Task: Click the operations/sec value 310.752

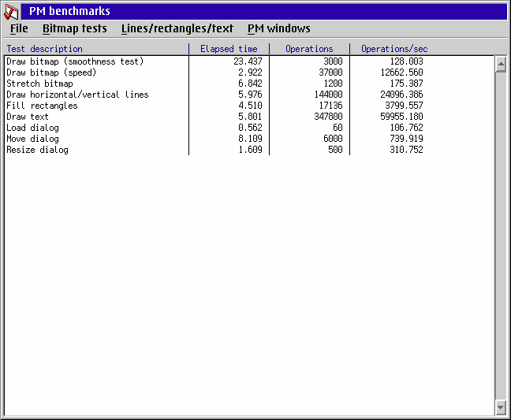Action: (406, 150)
